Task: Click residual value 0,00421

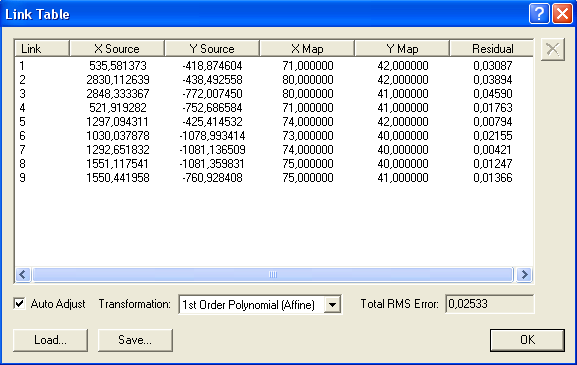Action: (x=493, y=150)
